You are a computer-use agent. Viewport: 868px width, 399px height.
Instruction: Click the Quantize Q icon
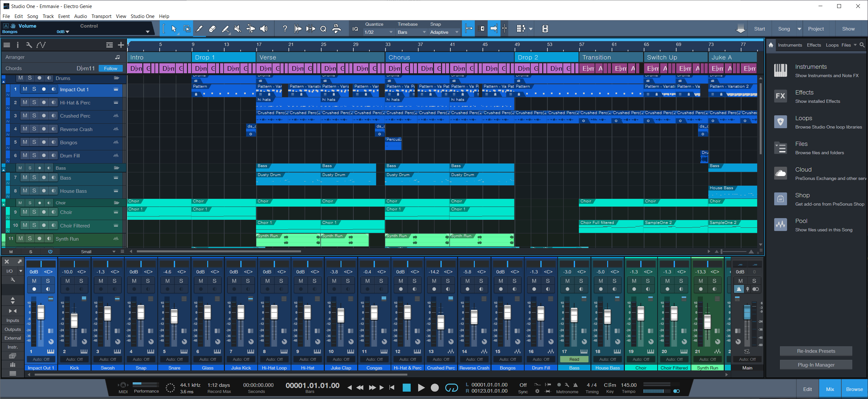coord(323,29)
